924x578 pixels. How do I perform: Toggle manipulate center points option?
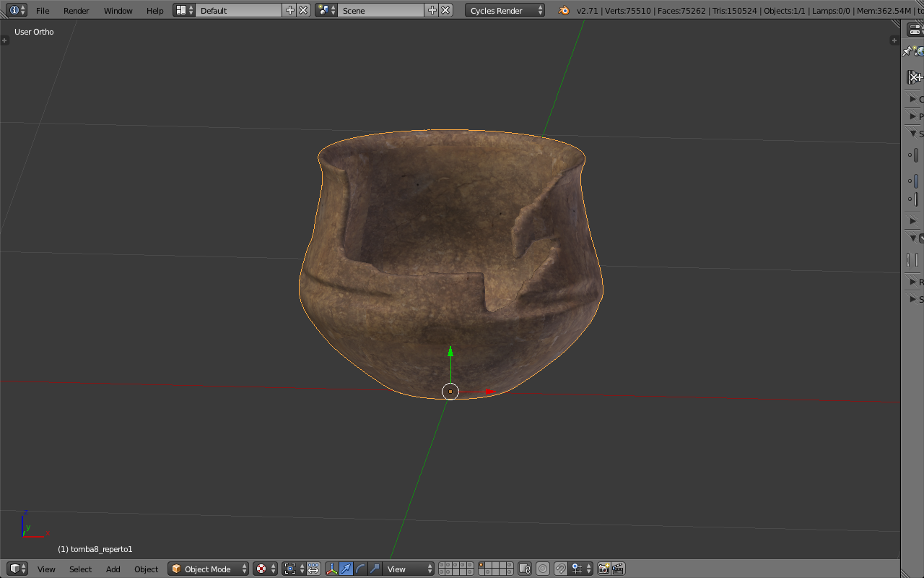(x=314, y=569)
